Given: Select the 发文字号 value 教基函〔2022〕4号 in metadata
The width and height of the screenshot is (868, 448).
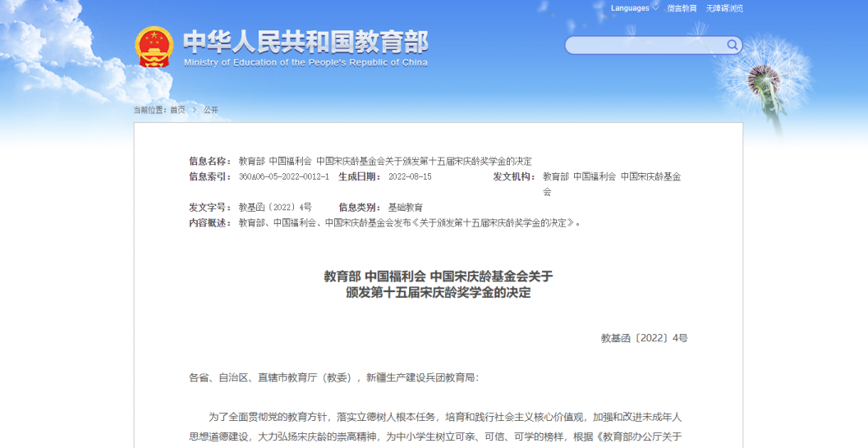Looking at the screenshot, I should click(x=275, y=208).
